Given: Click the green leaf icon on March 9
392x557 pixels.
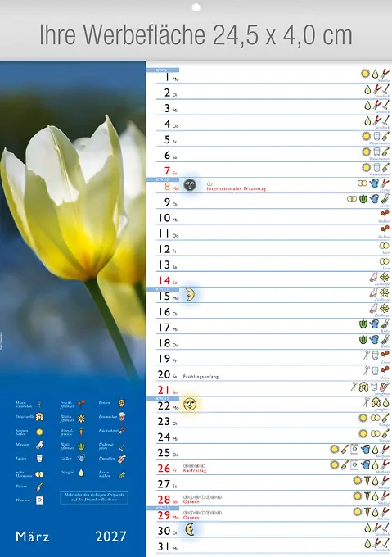Looking at the screenshot, I should click(x=363, y=199).
